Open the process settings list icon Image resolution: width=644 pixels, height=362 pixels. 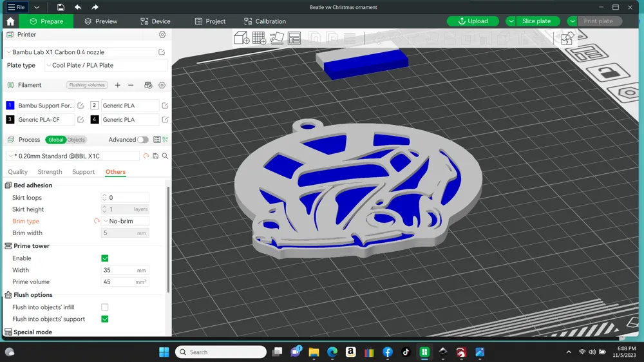click(157, 140)
